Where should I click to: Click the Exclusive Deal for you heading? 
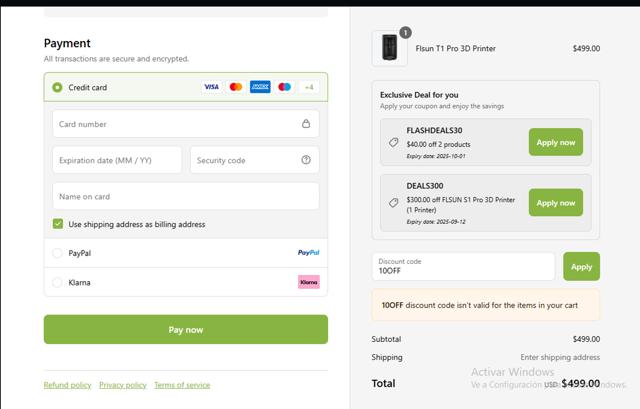(x=419, y=95)
